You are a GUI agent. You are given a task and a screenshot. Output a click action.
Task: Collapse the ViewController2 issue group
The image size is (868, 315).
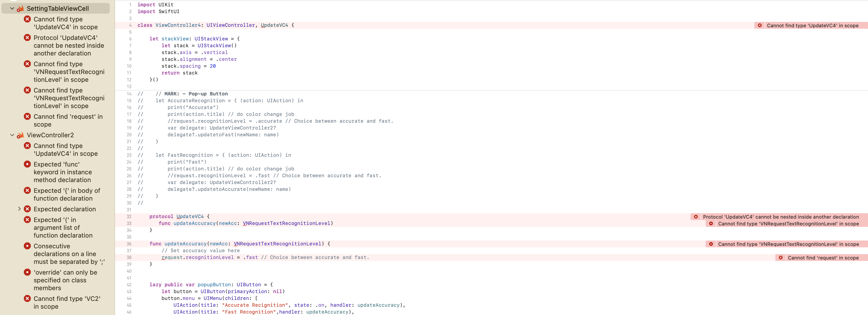(12, 135)
